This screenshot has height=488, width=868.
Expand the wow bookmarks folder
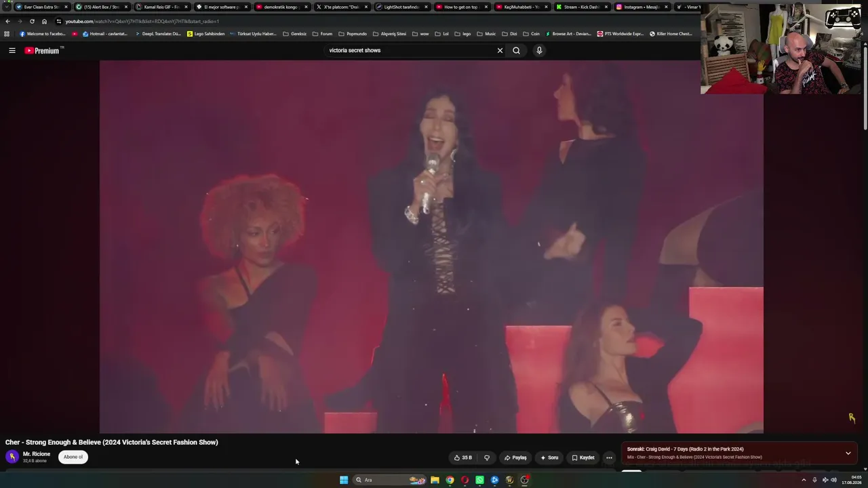tap(420, 34)
